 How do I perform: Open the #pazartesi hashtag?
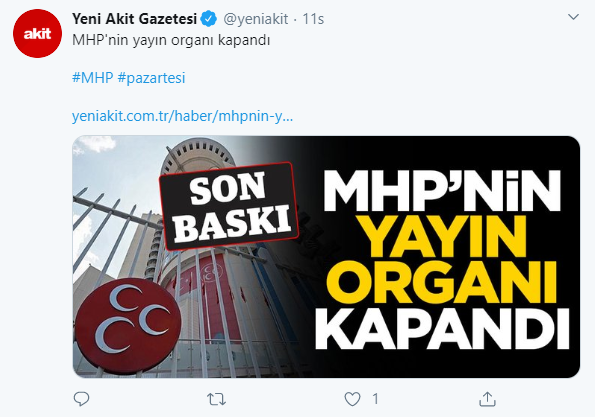pos(151,78)
